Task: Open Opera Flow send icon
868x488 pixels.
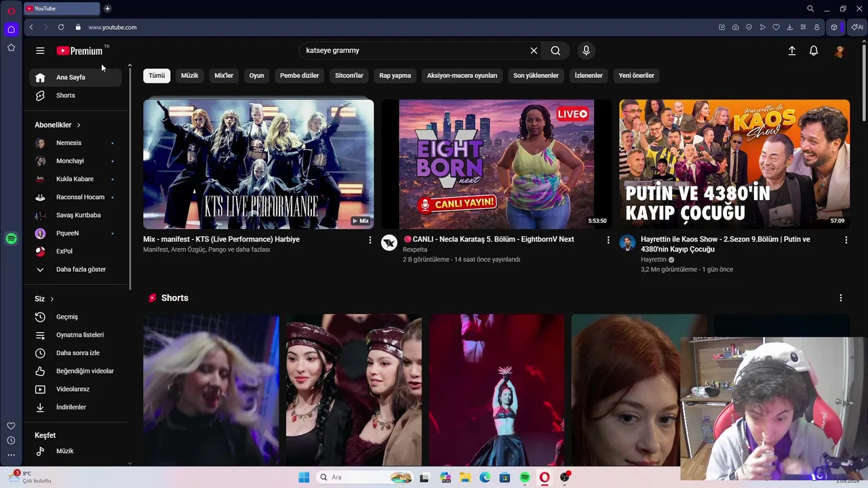Action: tap(763, 27)
